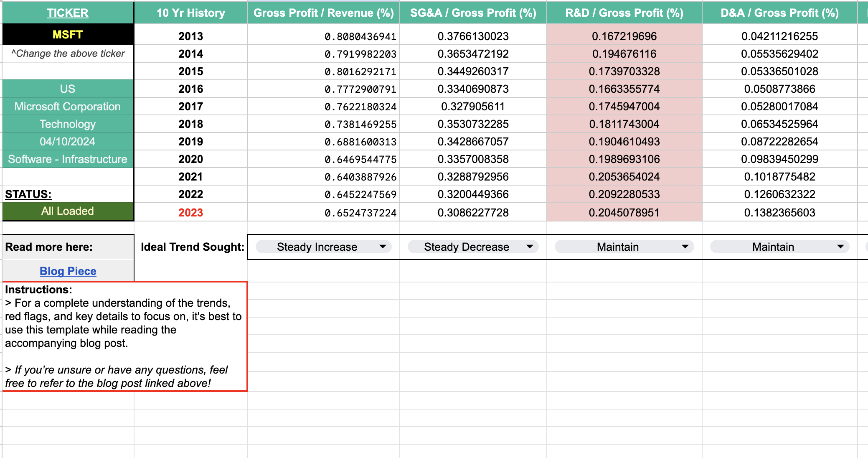Click the red 2023 year cell
Screen dimensions: 868x458
[191, 213]
